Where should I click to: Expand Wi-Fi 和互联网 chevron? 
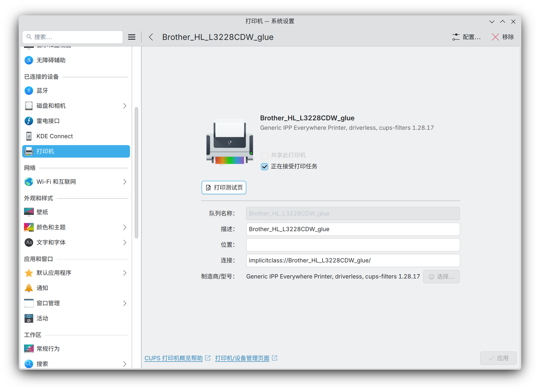(x=125, y=182)
